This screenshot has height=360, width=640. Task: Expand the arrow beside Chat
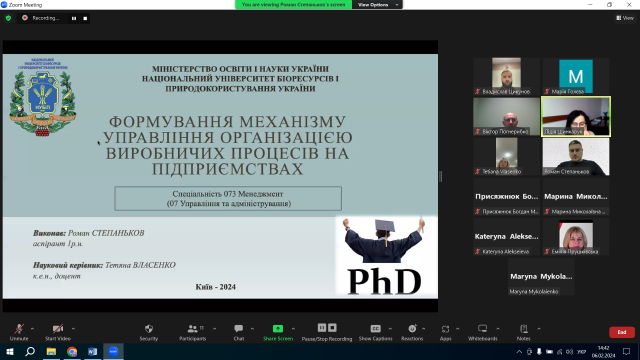pos(252,329)
